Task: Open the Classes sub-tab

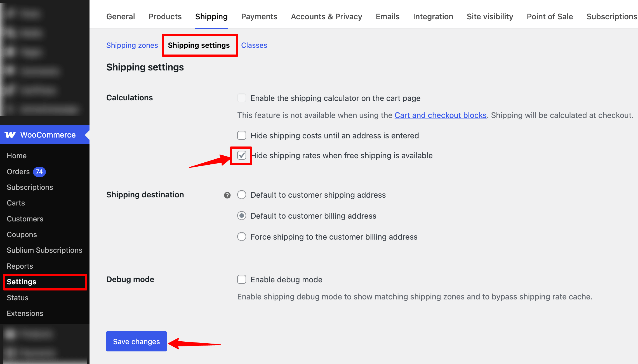Action: pyautogui.click(x=254, y=45)
